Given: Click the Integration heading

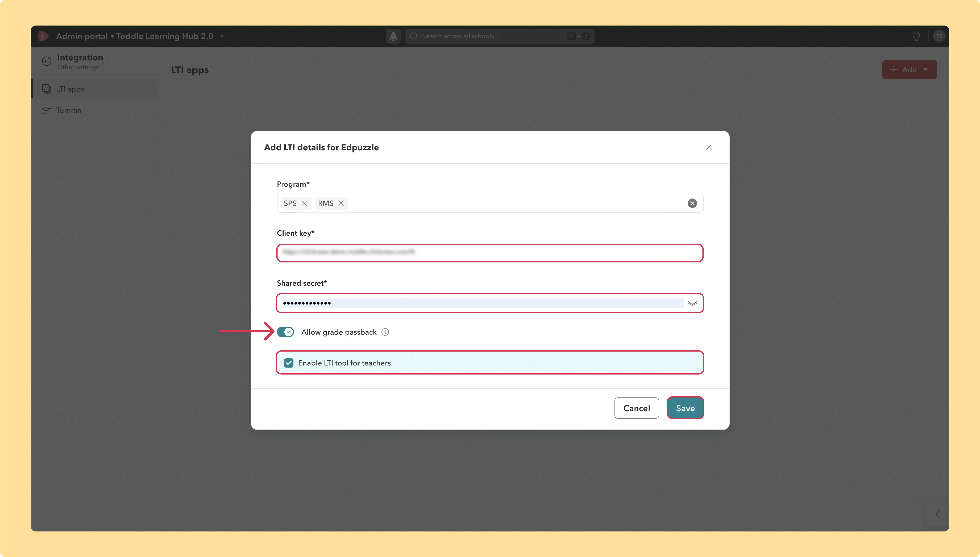Looking at the screenshot, I should (x=80, y=57).
